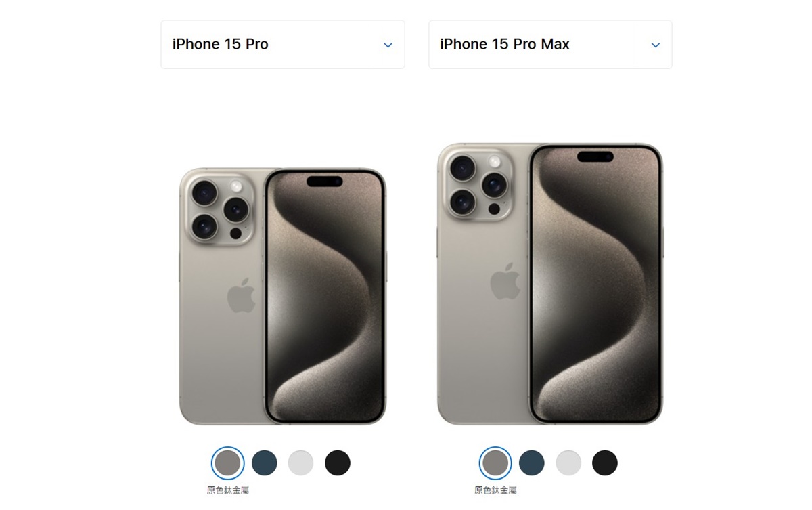The height and width of the screenshot is (510, 812).
Task: Select natural titanium swatch for iPhone 15 Pro
Action: point(227,463)
